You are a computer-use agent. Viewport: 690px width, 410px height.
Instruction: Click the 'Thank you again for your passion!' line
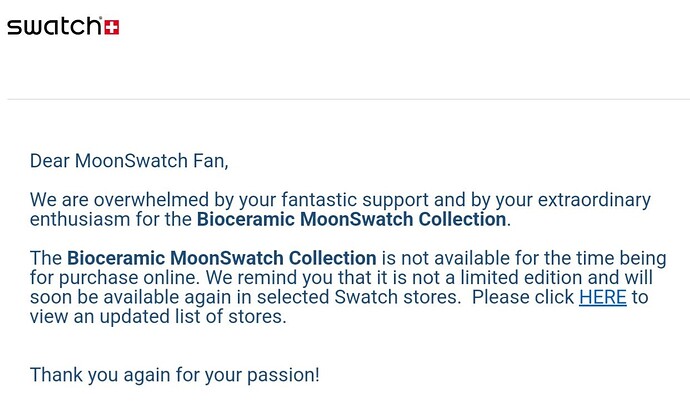174,375
